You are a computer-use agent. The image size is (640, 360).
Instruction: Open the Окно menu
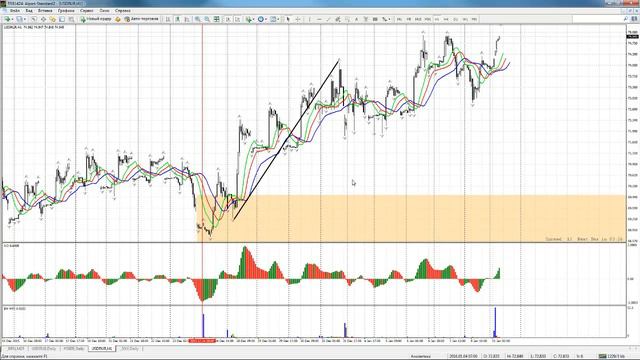pos(104,11)
